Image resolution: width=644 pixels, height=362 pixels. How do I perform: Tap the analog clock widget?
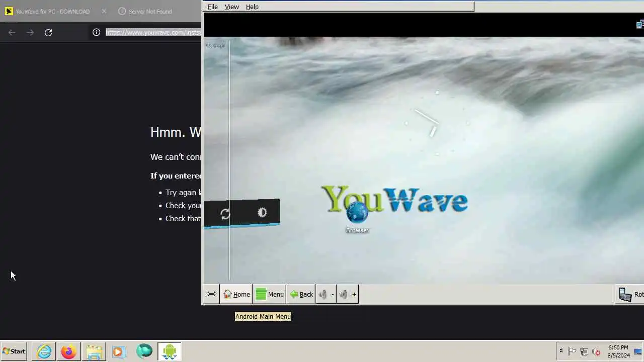coord(437,123)
